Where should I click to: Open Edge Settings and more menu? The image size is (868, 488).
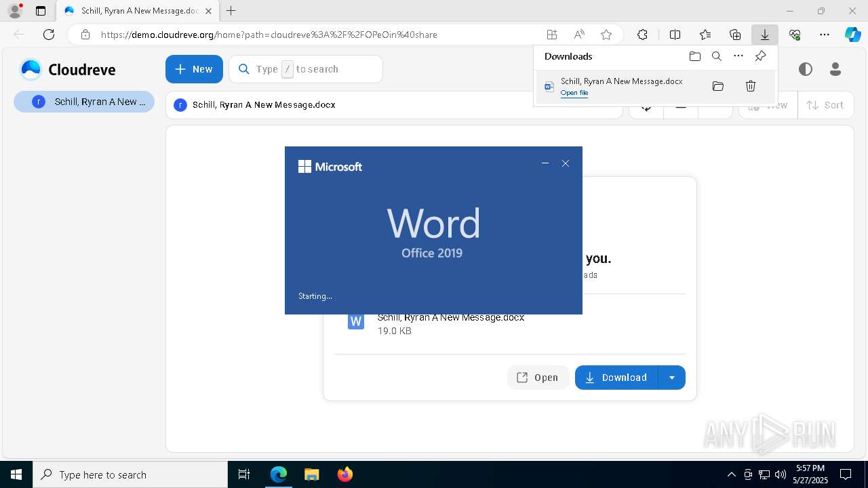(x=825, y=35)
